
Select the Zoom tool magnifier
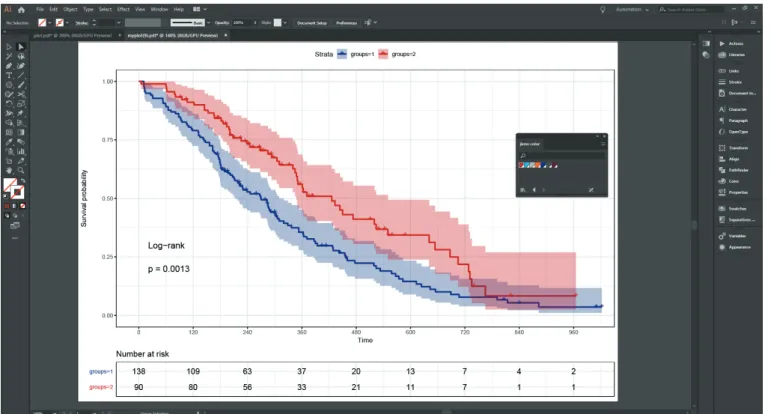pyautogui.click(x=21, y=170)
